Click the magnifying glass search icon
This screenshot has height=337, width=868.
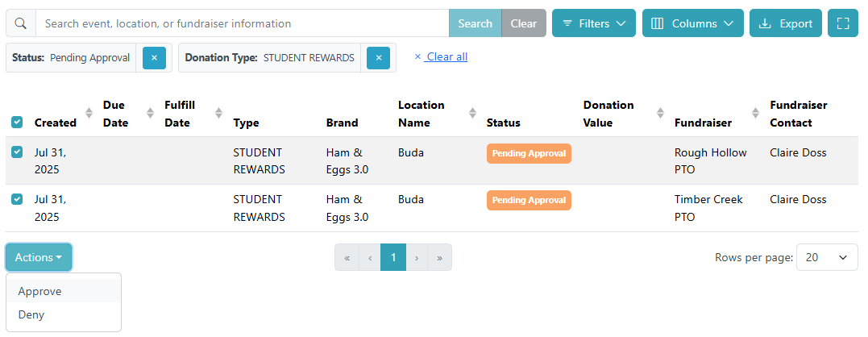click(21, 23)
